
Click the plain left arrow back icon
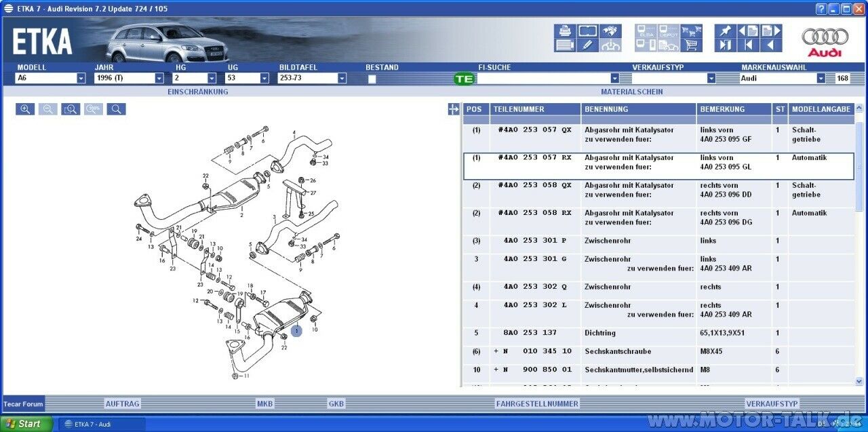(771, 45)
